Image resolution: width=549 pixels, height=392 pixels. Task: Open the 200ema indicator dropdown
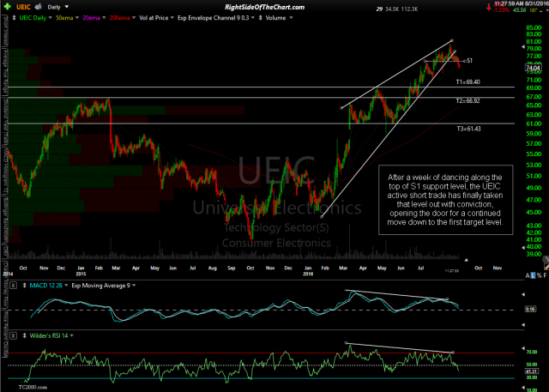[x=134, y=18]
